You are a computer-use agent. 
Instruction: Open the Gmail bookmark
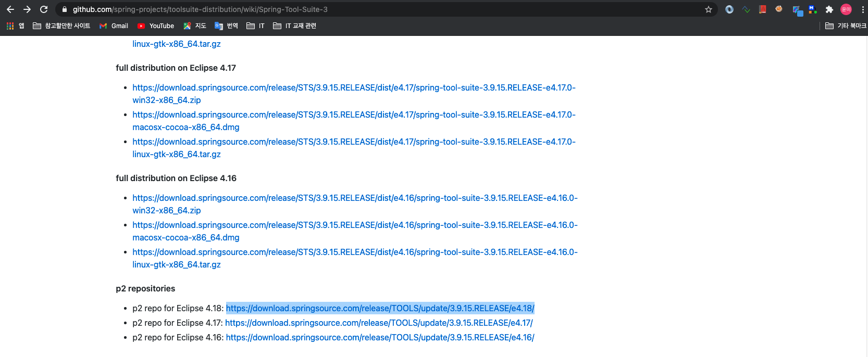114,25
